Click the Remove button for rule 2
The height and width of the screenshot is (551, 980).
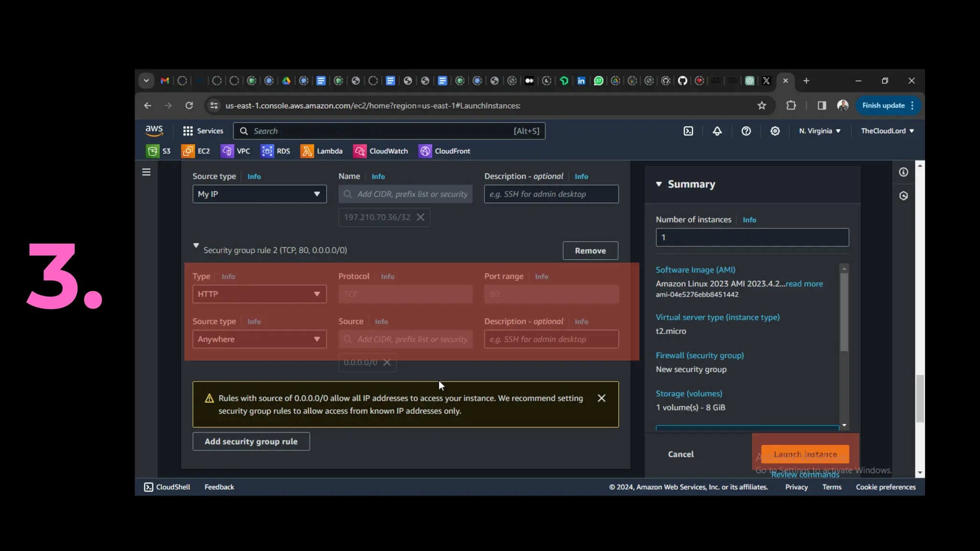point(590,251)
